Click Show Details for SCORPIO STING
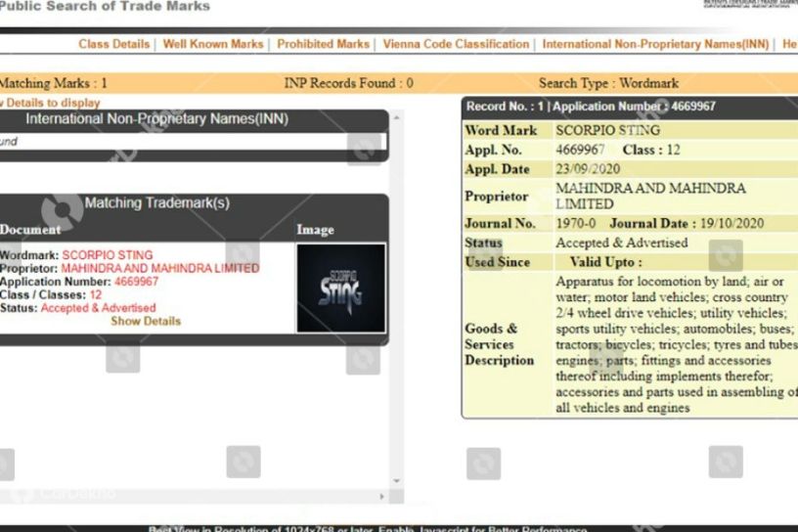 pyautogui.click(x=146, y=321)
